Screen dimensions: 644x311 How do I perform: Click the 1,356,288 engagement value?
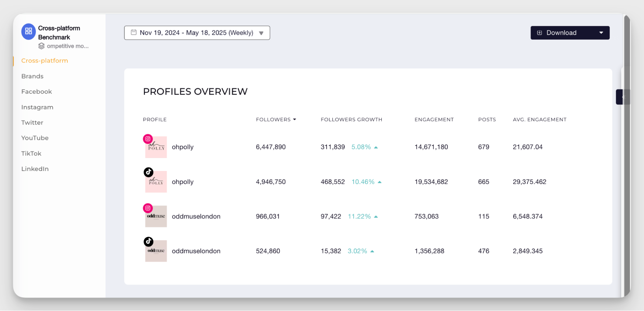pos(429,251)
